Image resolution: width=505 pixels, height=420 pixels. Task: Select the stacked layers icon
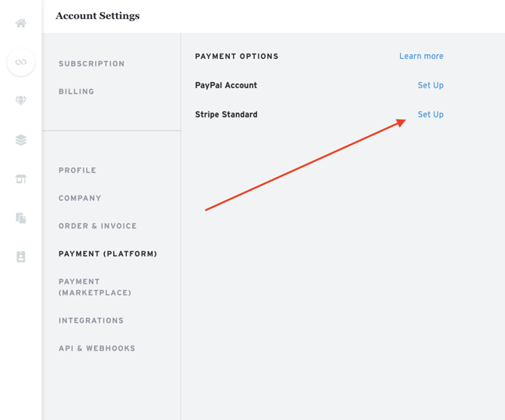point(21,139)
